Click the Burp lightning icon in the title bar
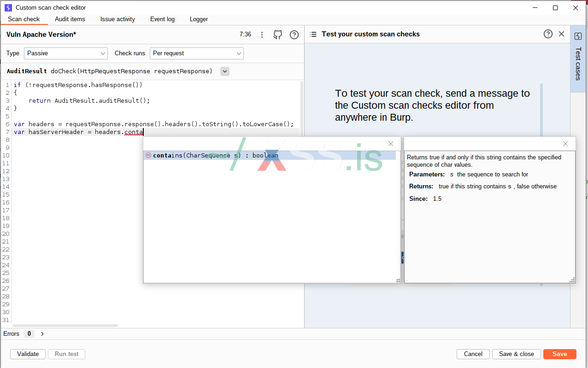Viewport: 588px width, 368px height. [8, 7]
